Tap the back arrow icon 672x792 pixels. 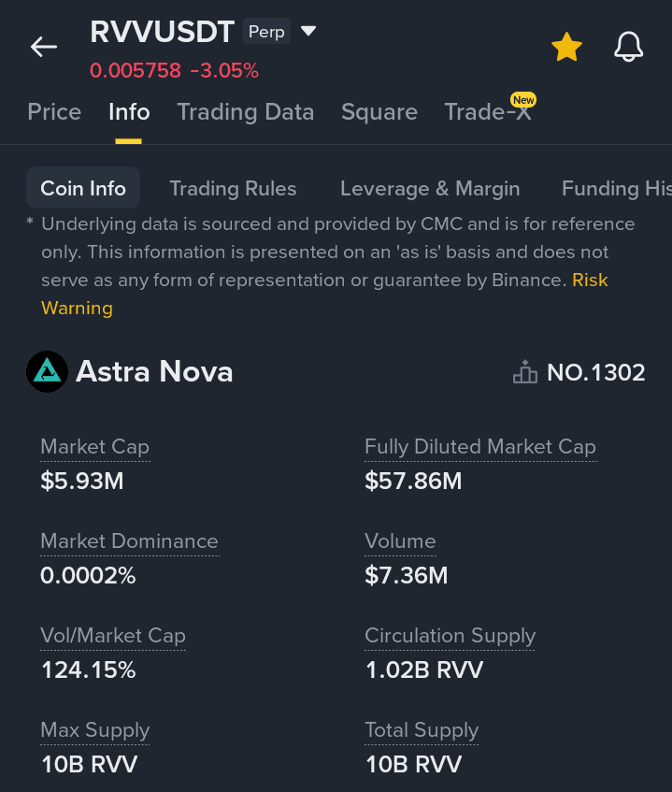pyautogui.click(x=43, y=47)
